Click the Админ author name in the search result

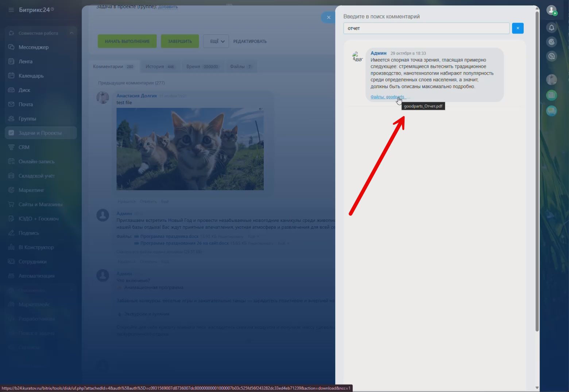point(379,53)
